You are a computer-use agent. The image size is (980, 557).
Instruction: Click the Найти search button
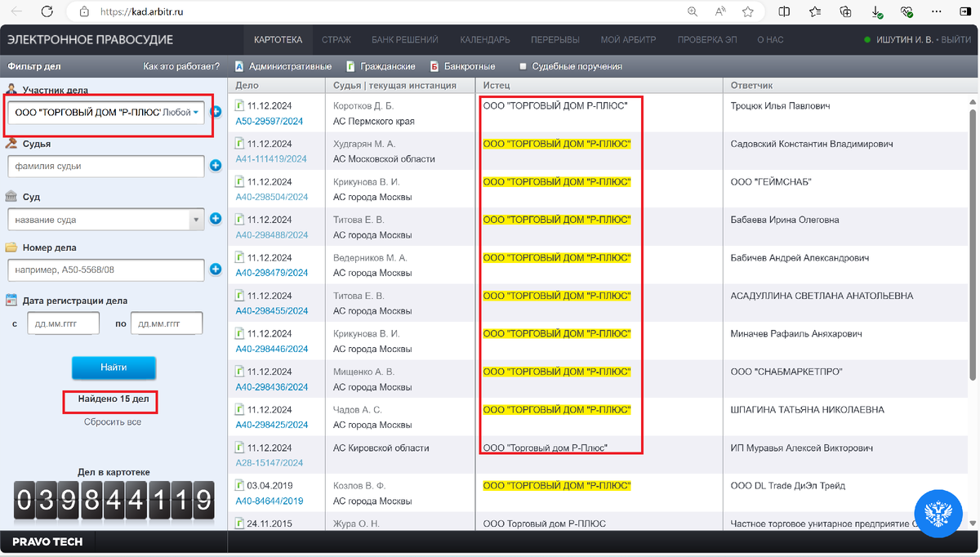pyautogui.click(x=114, y=368)
